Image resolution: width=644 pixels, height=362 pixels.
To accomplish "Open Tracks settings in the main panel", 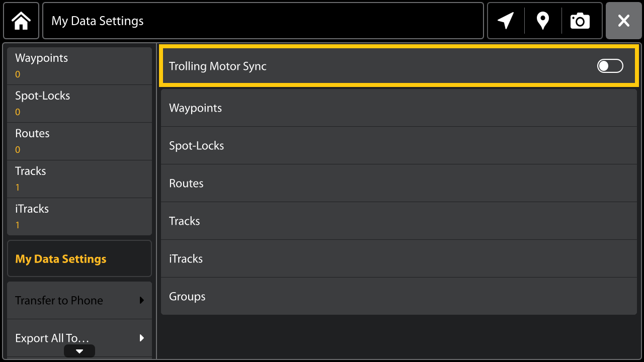I will click(x=399, y=221).
